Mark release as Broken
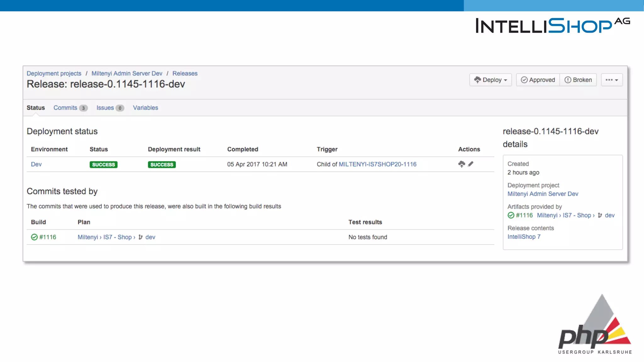Screen dimensions: 644x362 point(578,80)
